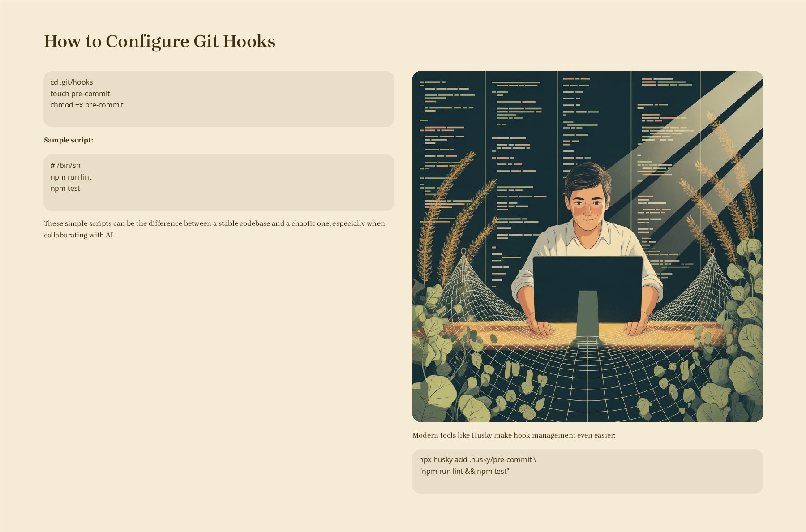
Task: Click the 'Sample script:' label
Action: point(69,140)
